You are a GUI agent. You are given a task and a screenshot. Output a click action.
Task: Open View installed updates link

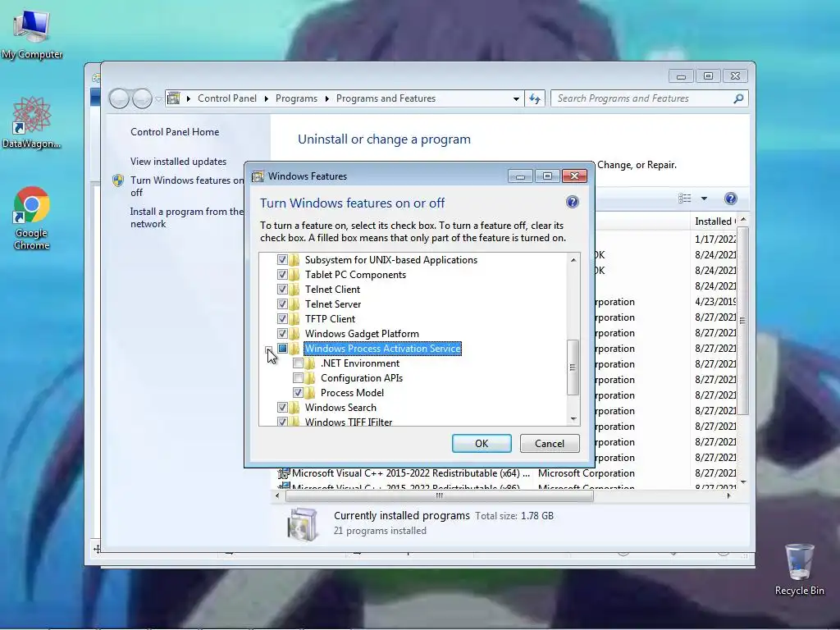click(x=178, y=162)
